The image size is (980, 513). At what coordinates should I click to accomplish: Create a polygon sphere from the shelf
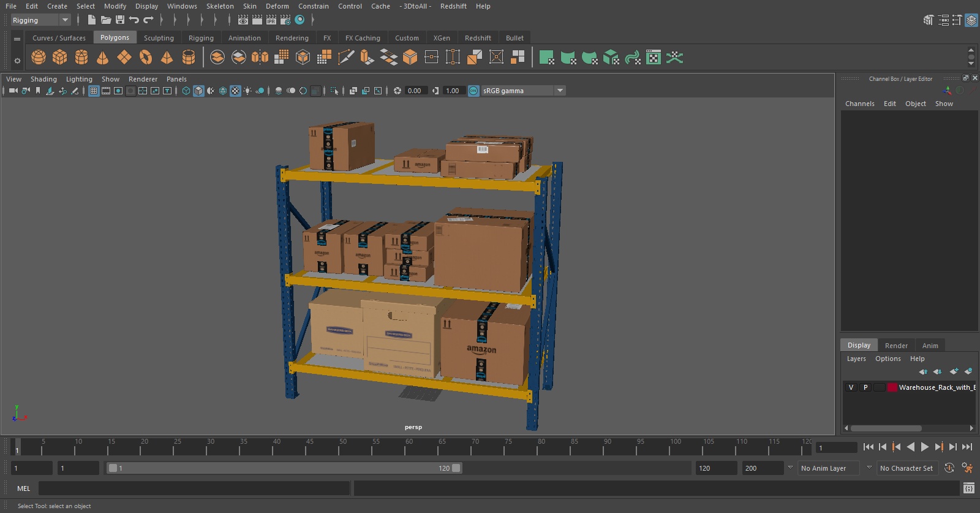point(39,58)
